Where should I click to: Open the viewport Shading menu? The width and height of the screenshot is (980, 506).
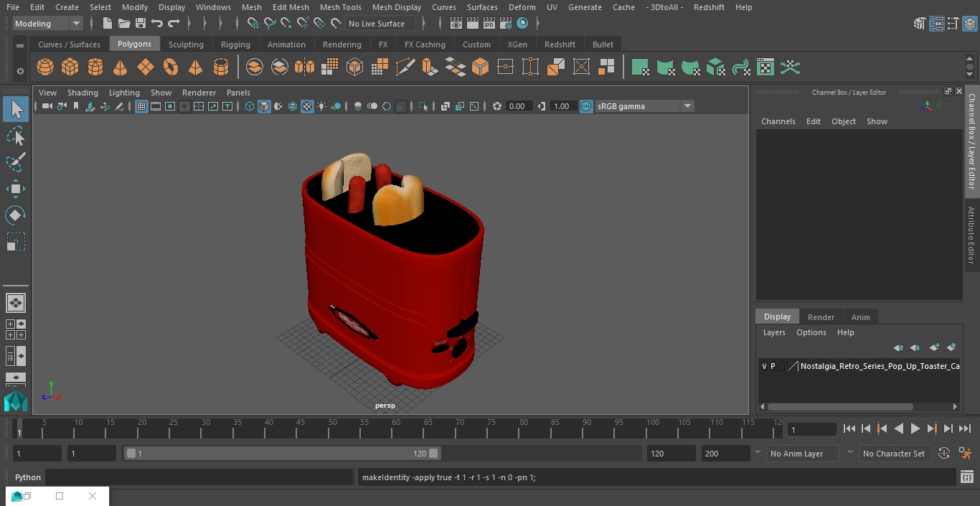pos(83,93)
